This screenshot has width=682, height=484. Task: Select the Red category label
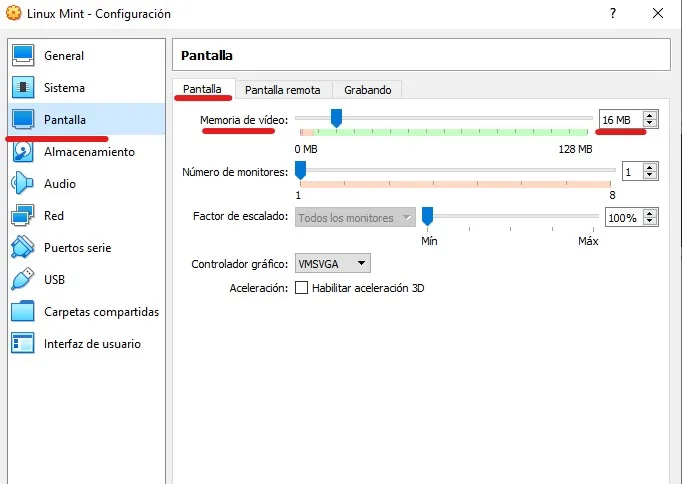pyautogui.click(x=53, y=216)
